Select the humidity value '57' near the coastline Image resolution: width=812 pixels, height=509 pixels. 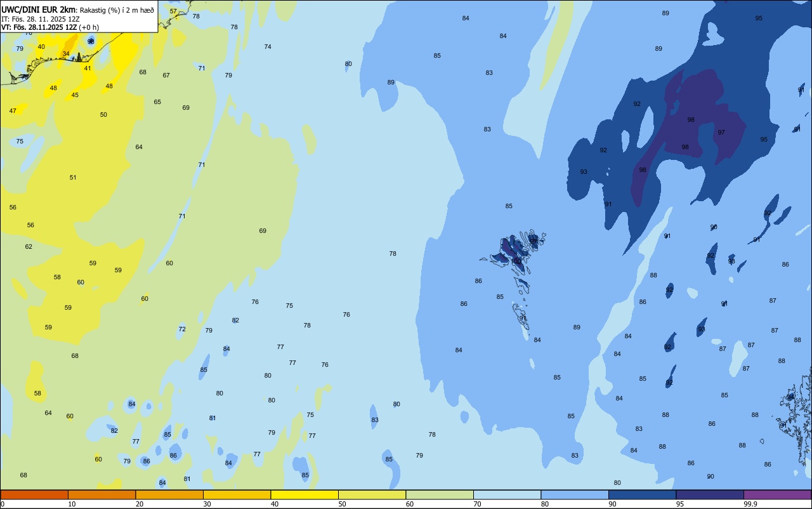(173, 11)
